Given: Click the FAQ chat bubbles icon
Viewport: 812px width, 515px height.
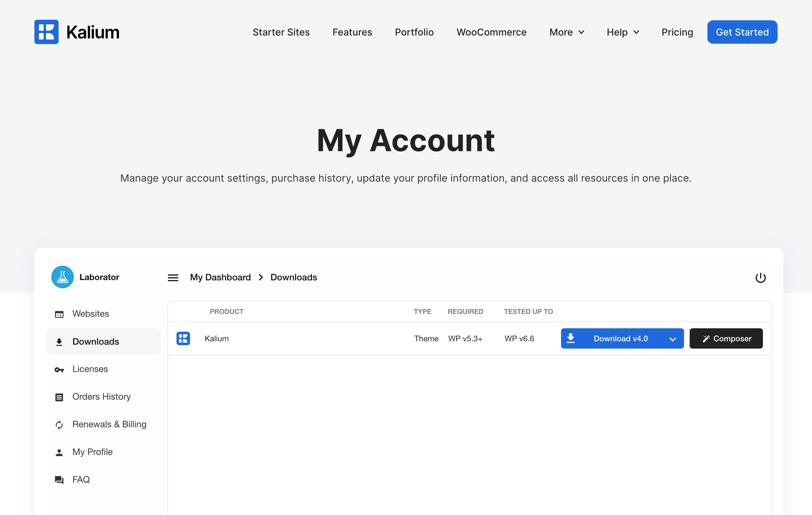Looking at the screenshot, I should [x=59, y=480].
